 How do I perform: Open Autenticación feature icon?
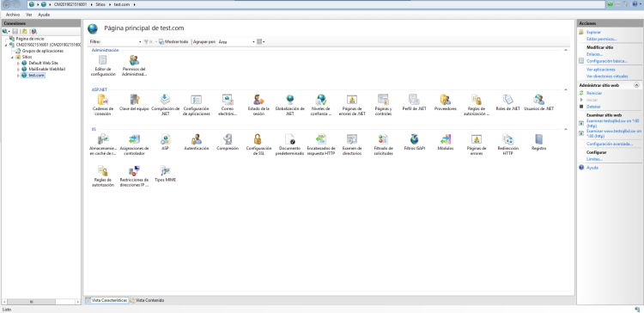tap(197, 142)
